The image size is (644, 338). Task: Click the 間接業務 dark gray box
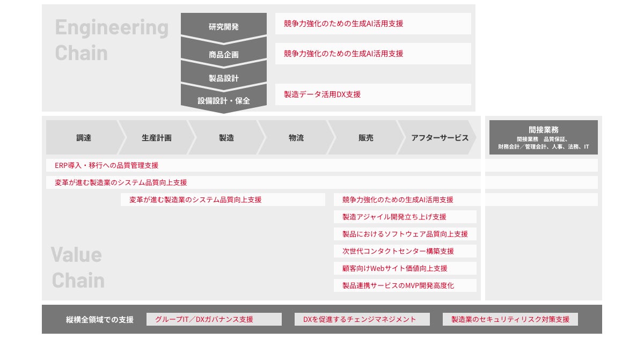click(544, 137)
